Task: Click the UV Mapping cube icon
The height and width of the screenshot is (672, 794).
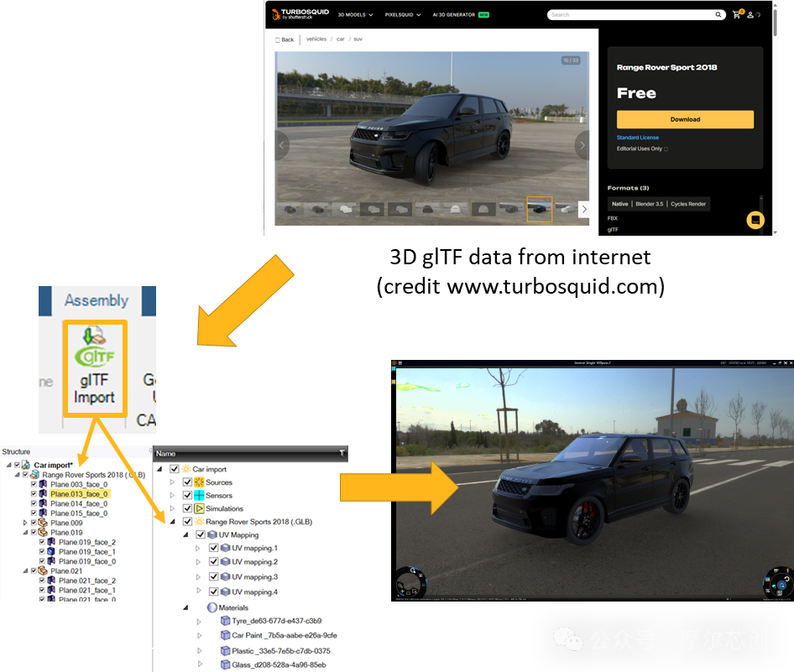Action: tap(212, 535)
